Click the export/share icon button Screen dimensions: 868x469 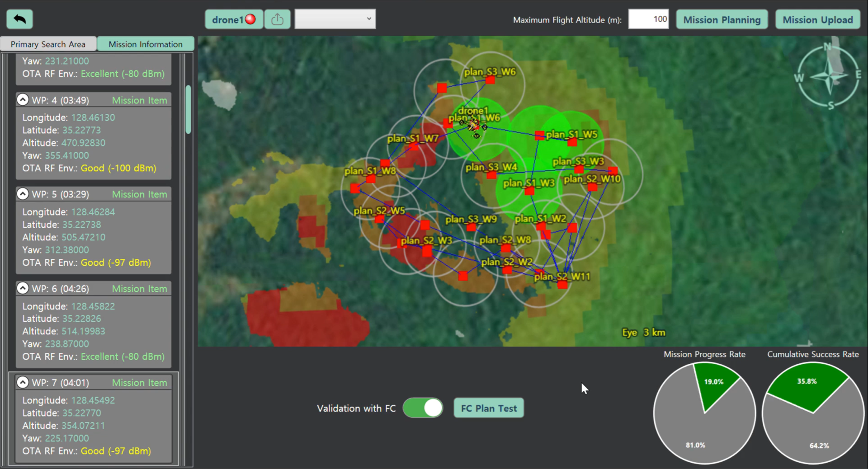(x=277, y=19)
